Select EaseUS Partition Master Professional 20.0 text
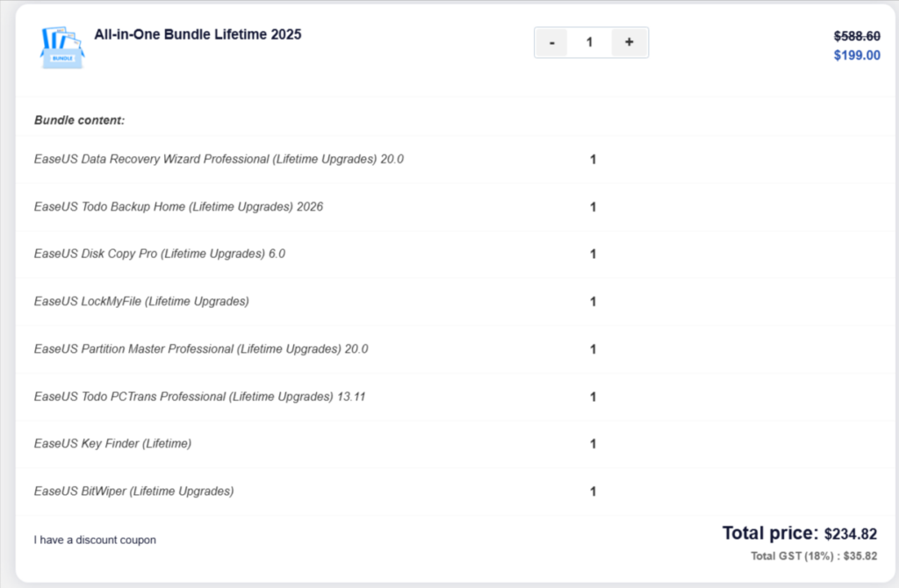899x588 pixels. (x=201, y=349)
